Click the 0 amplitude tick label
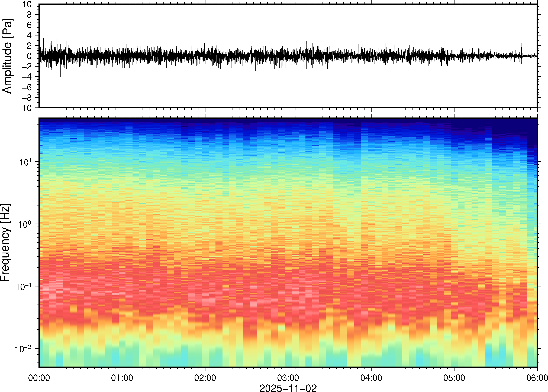 point(30,56)
